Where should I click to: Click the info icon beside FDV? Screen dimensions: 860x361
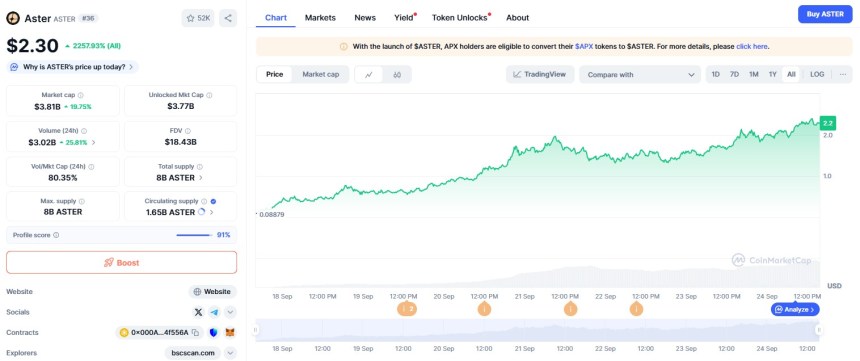[188, 131]
